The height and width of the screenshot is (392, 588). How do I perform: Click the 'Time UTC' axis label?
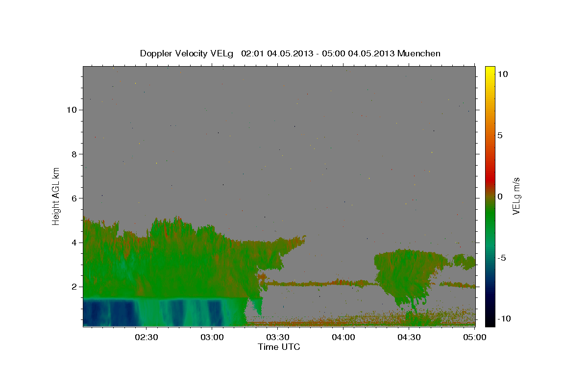point(279,347)
